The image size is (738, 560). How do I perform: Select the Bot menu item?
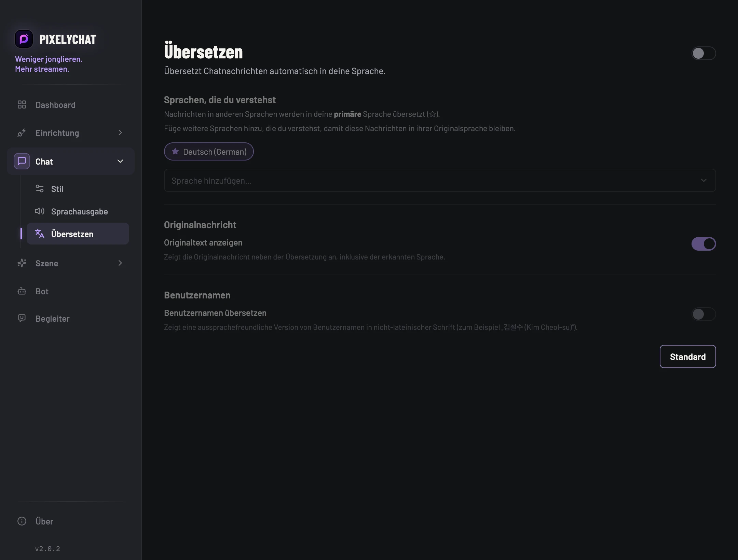click(x=70, y=291)
